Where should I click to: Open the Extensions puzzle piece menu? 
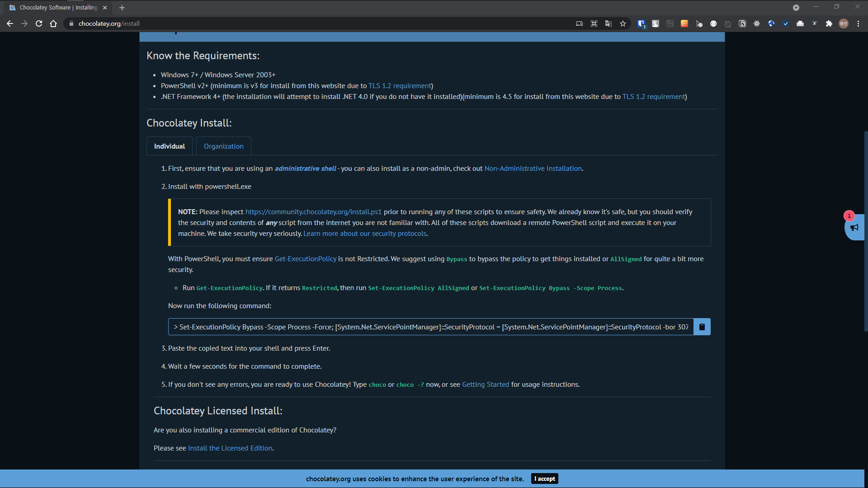click(829, 23)
